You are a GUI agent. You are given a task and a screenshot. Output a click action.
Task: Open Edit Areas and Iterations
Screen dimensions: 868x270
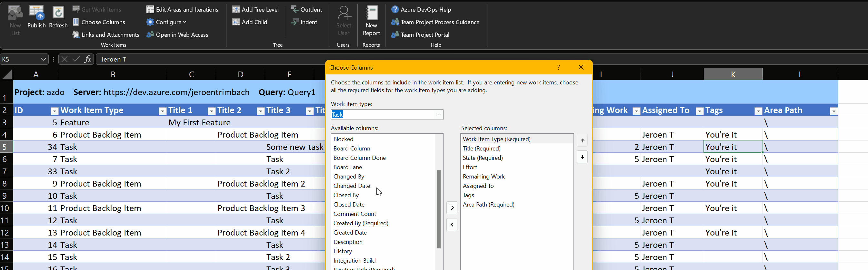click(182, 9)
